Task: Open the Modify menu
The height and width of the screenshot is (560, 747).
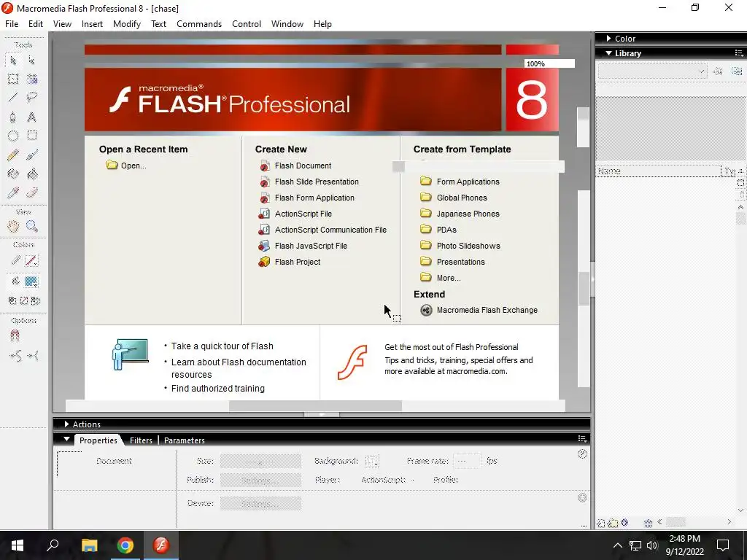Action: (x=127, y=24)
